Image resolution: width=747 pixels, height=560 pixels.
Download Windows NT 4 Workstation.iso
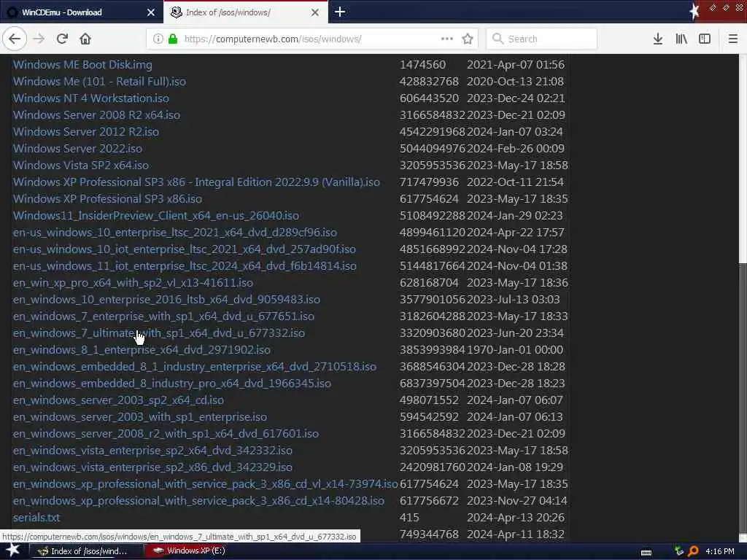[x=91, y=98]
